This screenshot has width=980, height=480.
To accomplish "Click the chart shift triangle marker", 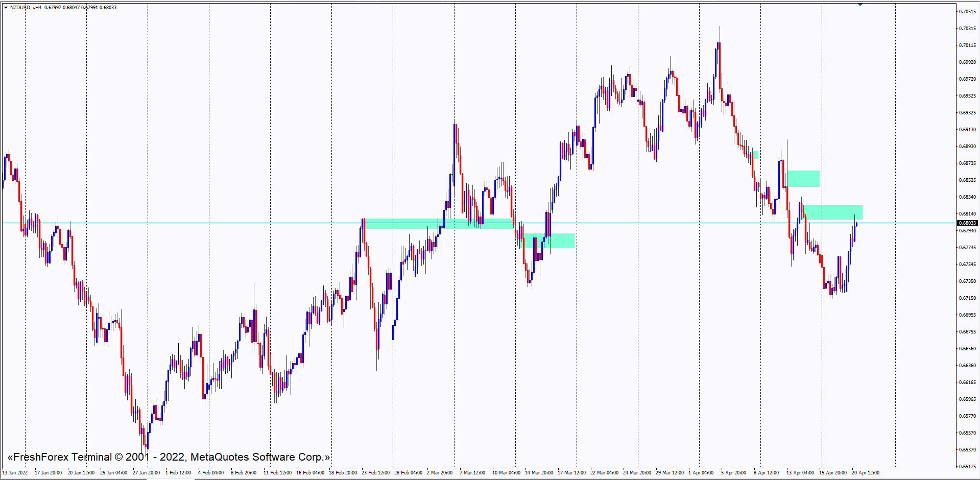I will click(x=860, y=5).
